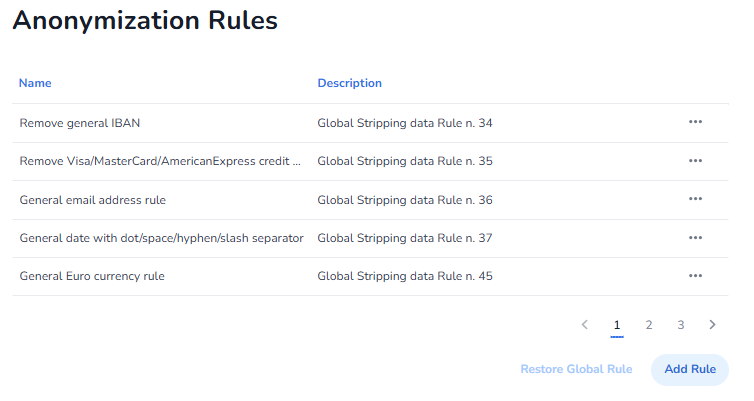Go to next page of rules
The width and height of the screenshot is (754, 401).
tap(712, 325)
